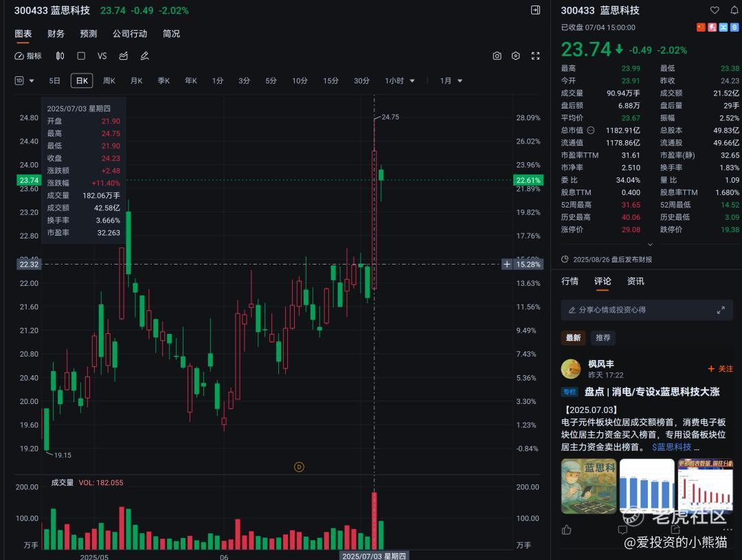This screenshot has height=560, width=742.
Task: Expand more quote details chevron
Action: click(650, 245)
